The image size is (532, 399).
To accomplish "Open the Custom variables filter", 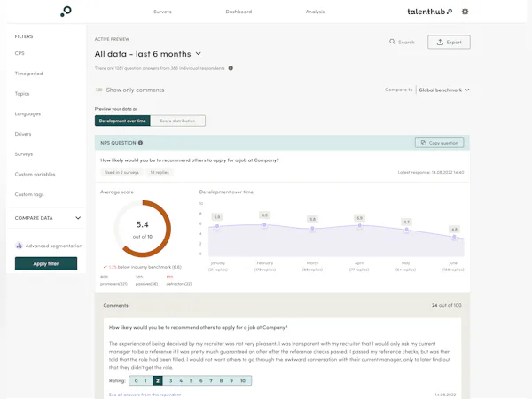I will pyautogui.click(x=35, y=175).
